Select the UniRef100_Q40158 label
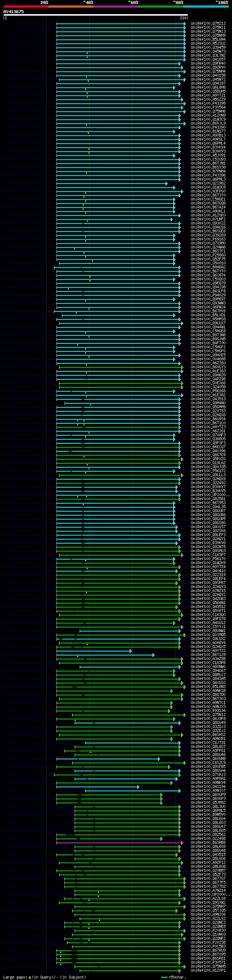Viewport: 232px width, 980px height. (x=208, y=75)
